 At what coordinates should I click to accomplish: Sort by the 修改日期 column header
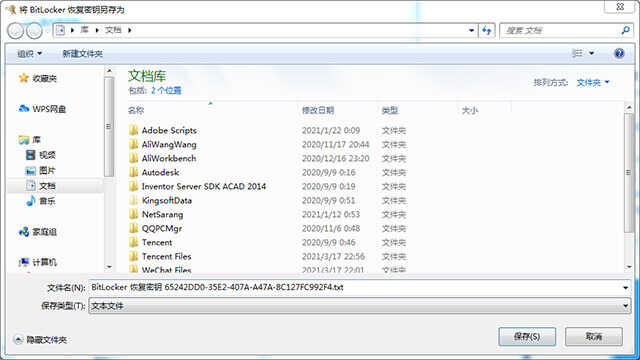(318, 110)
